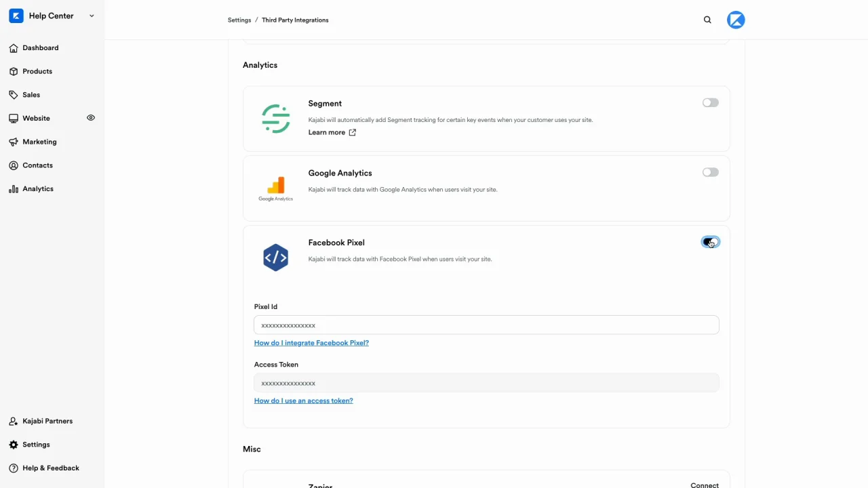
Task: Open the user profile avatar
Action: pyautogui.click(x=736, y=20)
